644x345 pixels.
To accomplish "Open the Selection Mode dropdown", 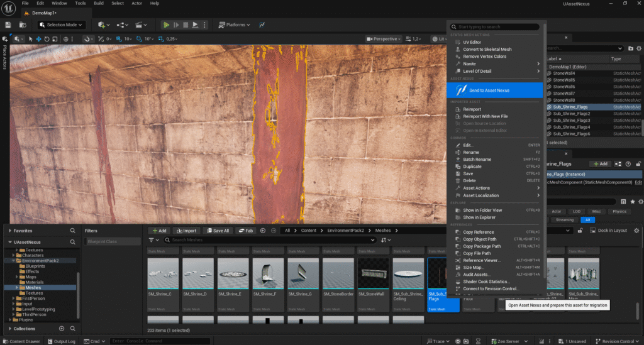I will 62,25.
